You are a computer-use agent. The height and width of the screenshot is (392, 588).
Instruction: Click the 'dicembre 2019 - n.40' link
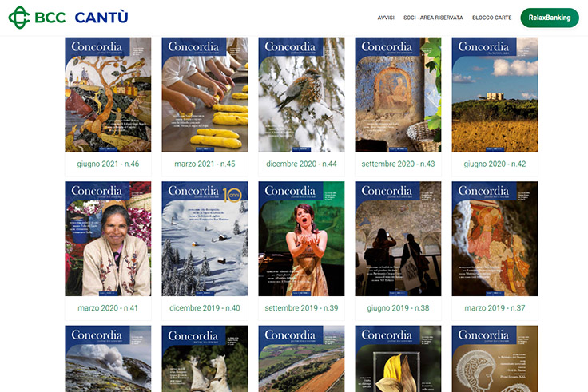(x=205, y=308)
